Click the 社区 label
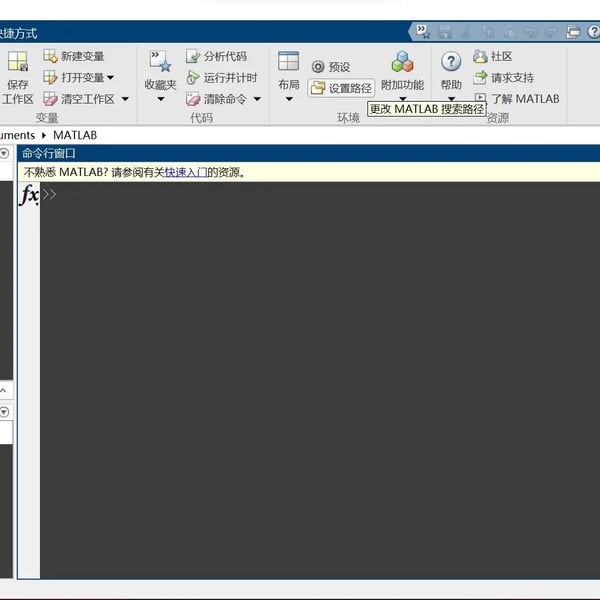600x600 pixels. (x=501, y=56)
